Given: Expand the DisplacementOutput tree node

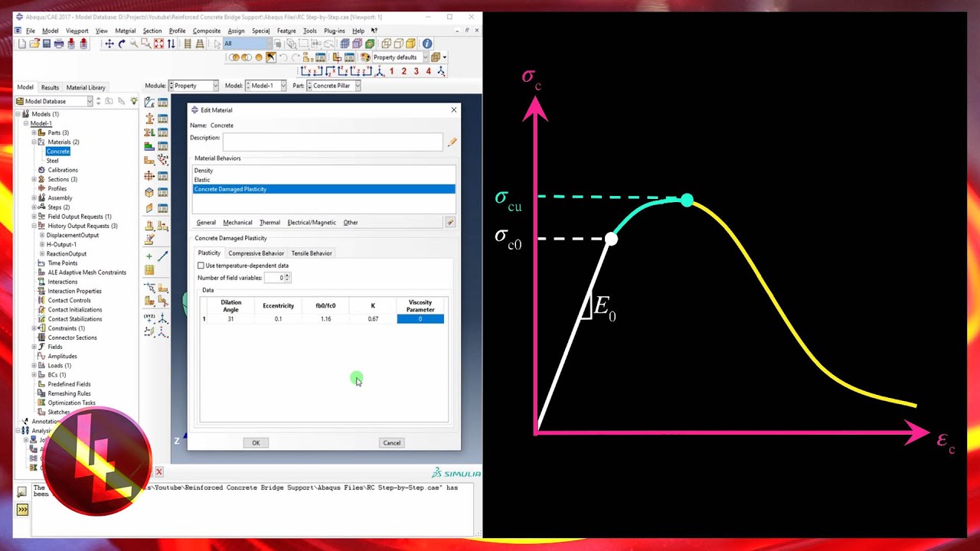Looking at the screenshot, I should click(x=41, y=235).
